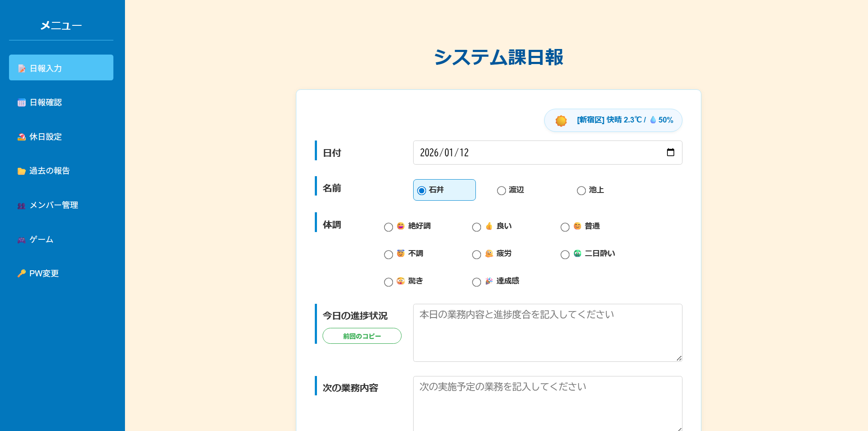Screen dimensions: 868x431
Task: Click the sun icon in the weather widget
Action: 562,120
